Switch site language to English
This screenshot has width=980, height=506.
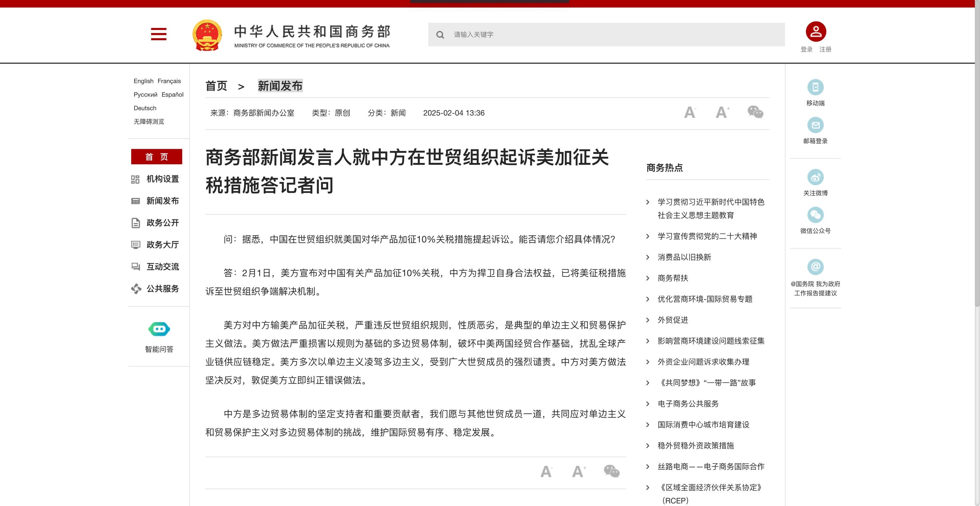click(143, 81)
